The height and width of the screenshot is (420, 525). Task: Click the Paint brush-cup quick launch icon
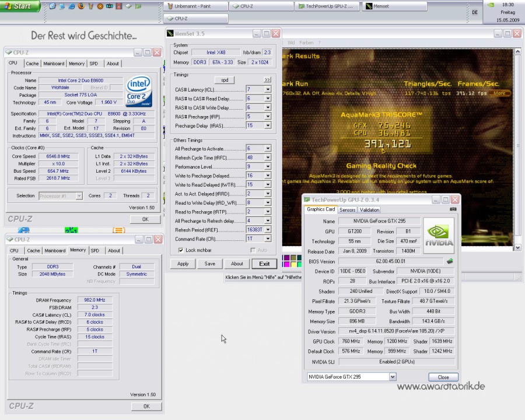coord(91,6)
